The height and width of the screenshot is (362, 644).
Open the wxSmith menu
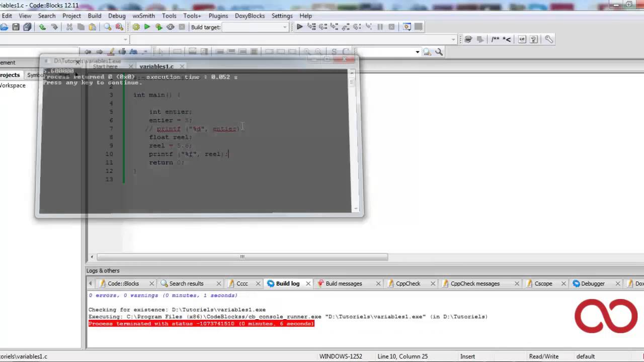(143, 16)
